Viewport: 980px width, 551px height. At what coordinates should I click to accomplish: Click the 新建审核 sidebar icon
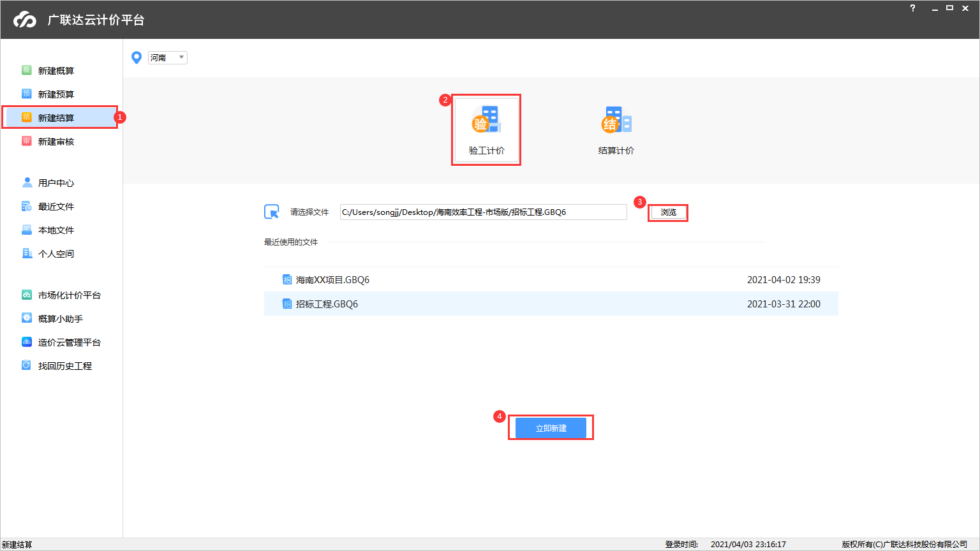pos(27,141)
